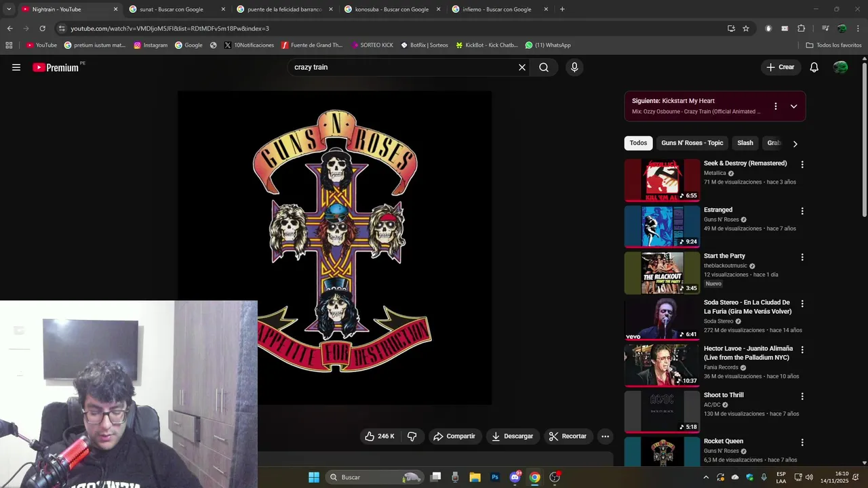Open a new Chrome tab

(x=562, y=9)
